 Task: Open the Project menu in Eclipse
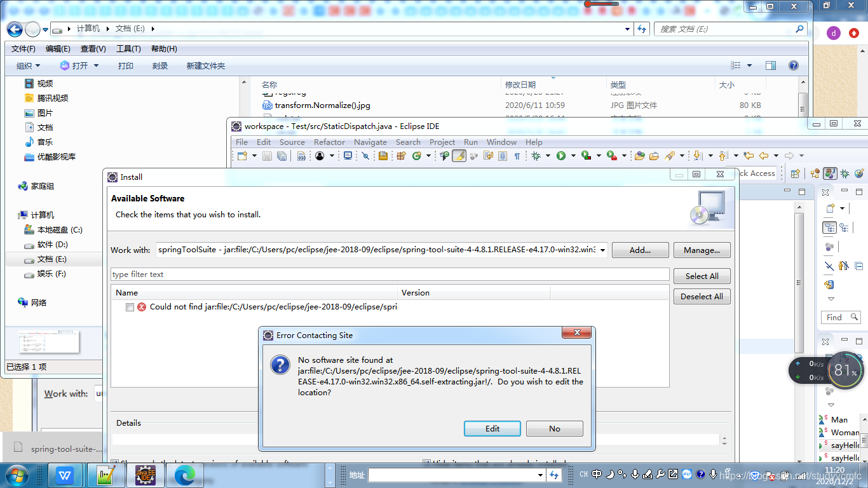[x=442, y=142]
